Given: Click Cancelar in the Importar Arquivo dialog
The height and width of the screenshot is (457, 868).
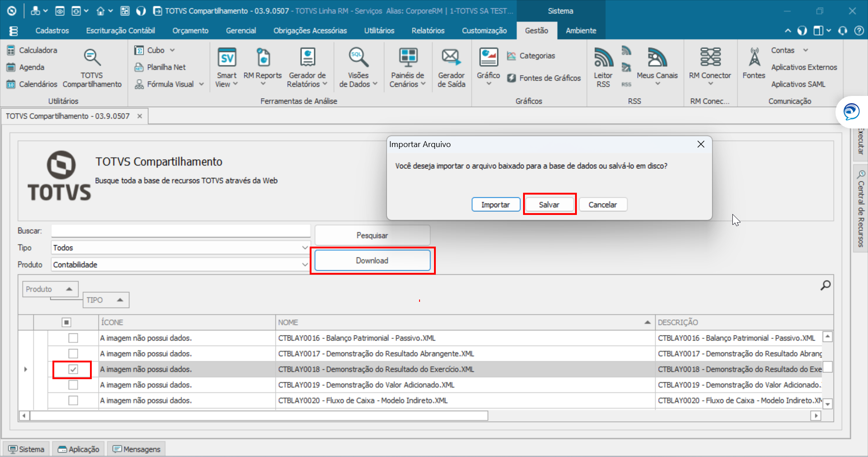Looking at the screenshot, I should (x=603, y=205).
